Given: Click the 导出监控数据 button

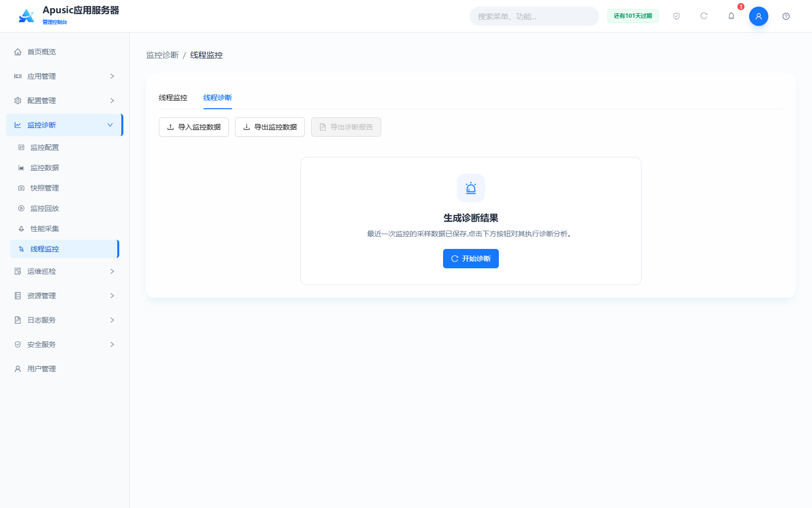Looking at the screenshot, I should 270,127.
